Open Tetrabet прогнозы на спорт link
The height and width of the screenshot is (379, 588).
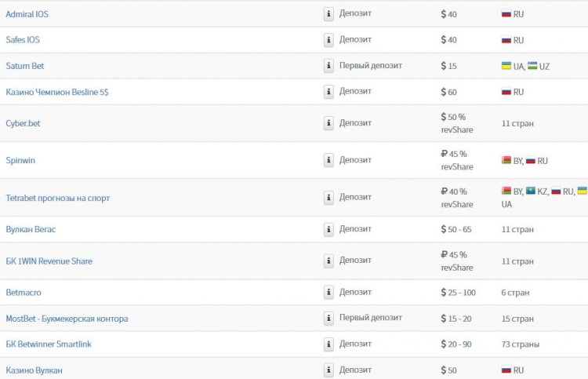pos(58,198)
